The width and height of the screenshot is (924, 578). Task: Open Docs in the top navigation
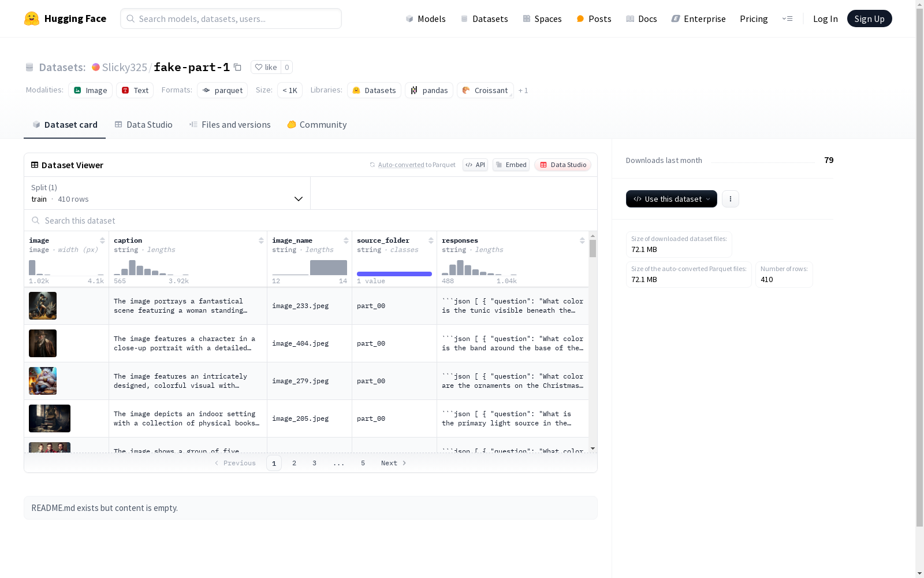point(642,18)
